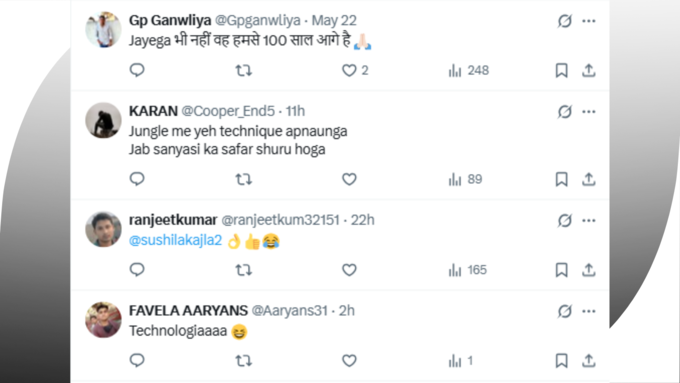Image resolution: width=680 pixels, height=383 pixels.
Task: Click Grok icon on Gp Ganwliya's tweet
Action: point(565,21)
